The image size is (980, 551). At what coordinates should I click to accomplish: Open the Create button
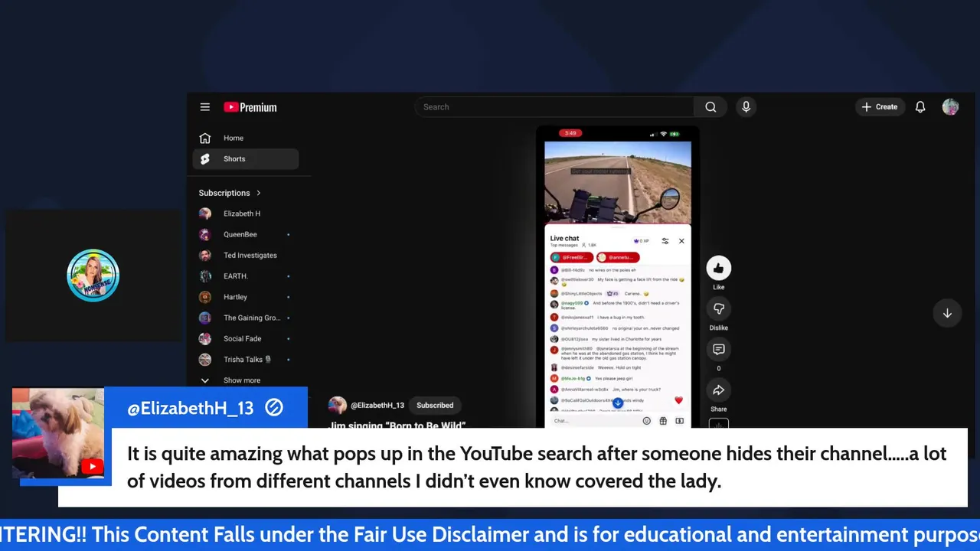[x=880, y=107]
